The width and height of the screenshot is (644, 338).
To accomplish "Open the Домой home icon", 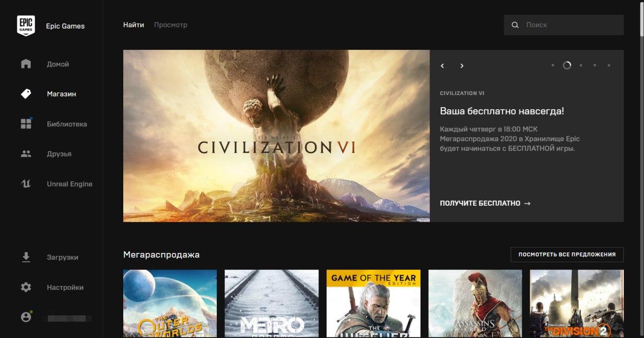I will 26,64.
